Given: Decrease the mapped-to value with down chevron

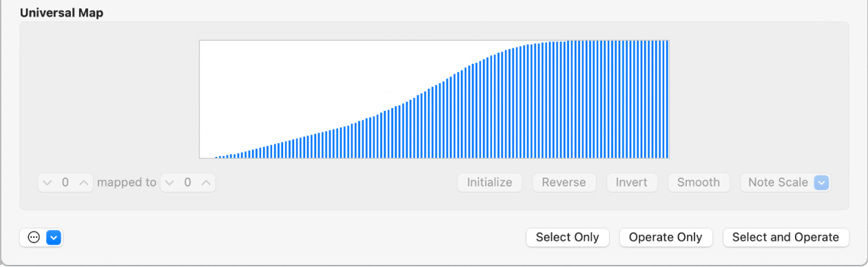Looking at the screenshot, I should 170,183.
